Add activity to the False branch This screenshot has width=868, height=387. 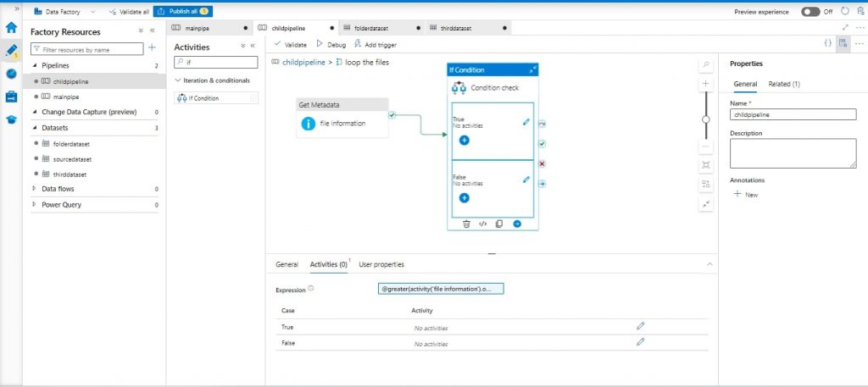click(x=465, y=197)
